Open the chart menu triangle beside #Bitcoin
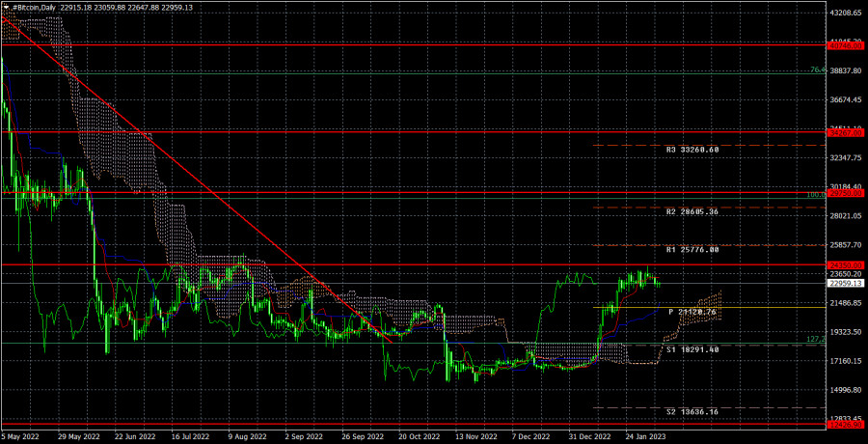 click(x=5, y=8)
